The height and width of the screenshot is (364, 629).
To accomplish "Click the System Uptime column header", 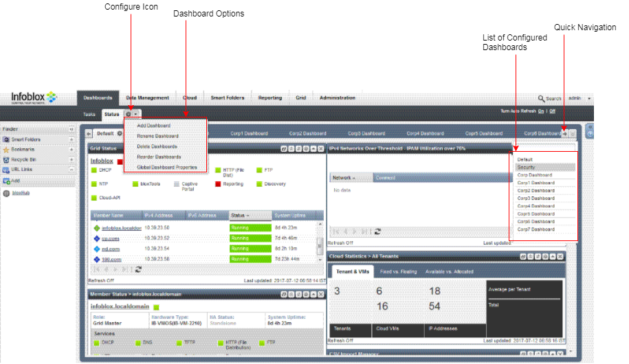I will tap(294, 216).
